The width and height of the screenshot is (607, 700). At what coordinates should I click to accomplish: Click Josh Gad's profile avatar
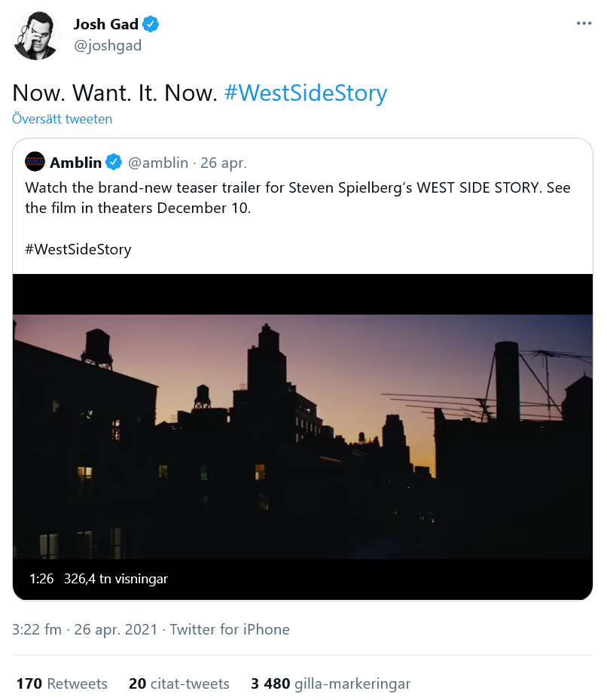(37, 35)
